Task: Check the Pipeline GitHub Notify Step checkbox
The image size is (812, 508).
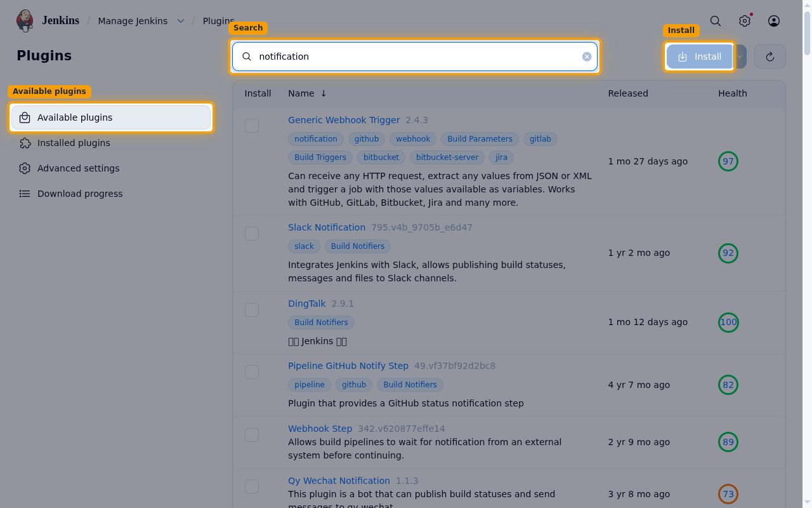Action: click(252, 372)
